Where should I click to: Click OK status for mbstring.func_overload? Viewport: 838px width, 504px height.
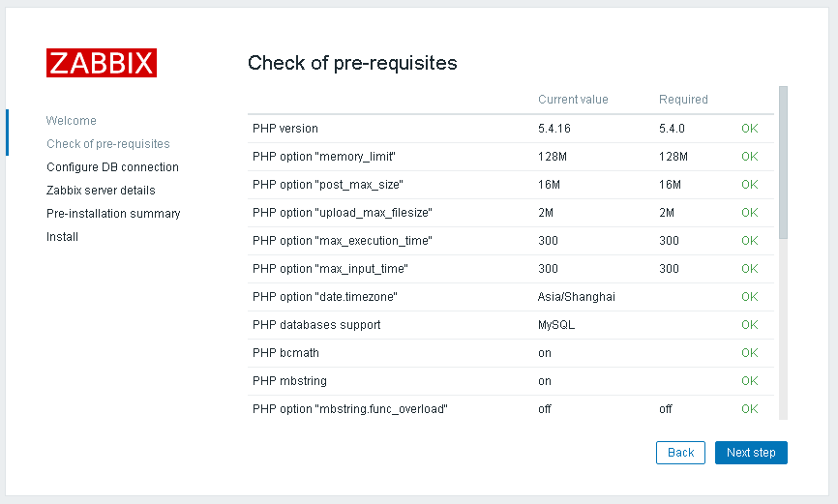(750, 409)
